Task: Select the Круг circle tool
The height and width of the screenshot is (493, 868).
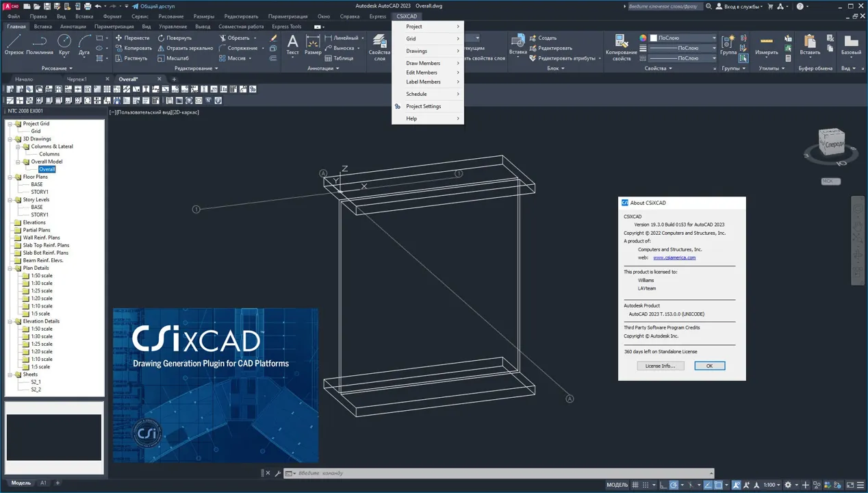Action: [x=64, y=45]
